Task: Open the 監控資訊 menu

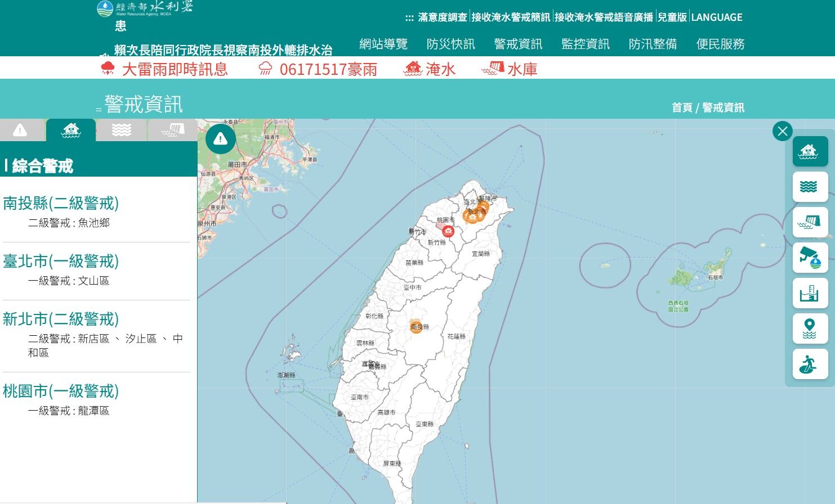Action: pos(586,44)
